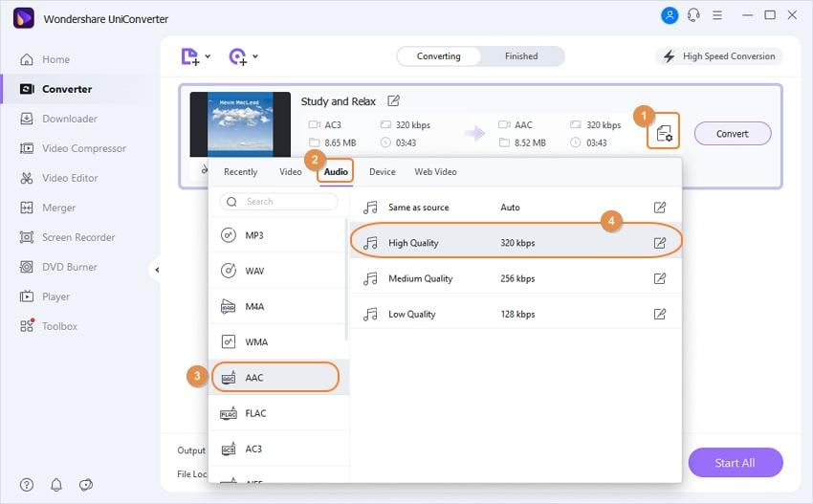
Task: Click the Start All button
Action: pos(736,463)
